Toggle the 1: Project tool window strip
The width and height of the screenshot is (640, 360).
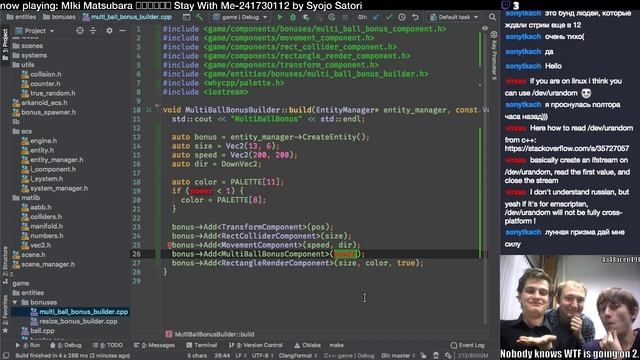5,44
